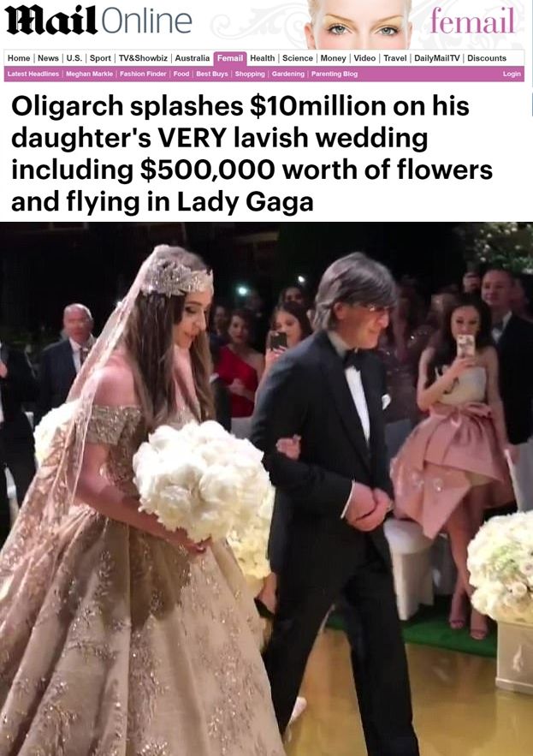Open the TV&Showbiz section
Screen dimensions: 533x756
143,58
